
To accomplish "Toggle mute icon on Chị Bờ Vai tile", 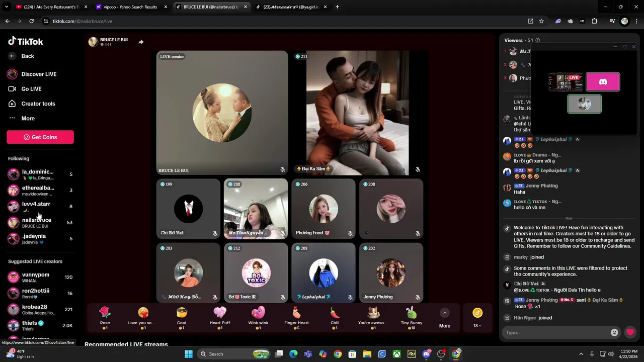I will (x=215, y=233).
